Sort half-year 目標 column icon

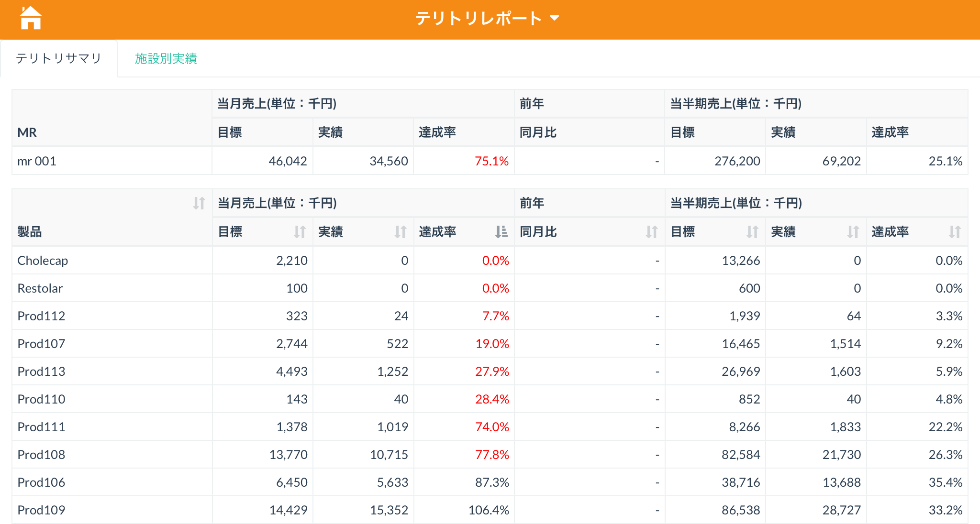click(x=752, y=232)
